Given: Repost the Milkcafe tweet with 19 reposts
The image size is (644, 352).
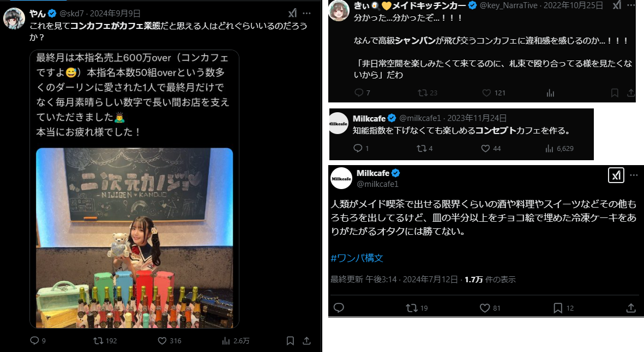Looking at the screenshot, I should tap(417, 308).
